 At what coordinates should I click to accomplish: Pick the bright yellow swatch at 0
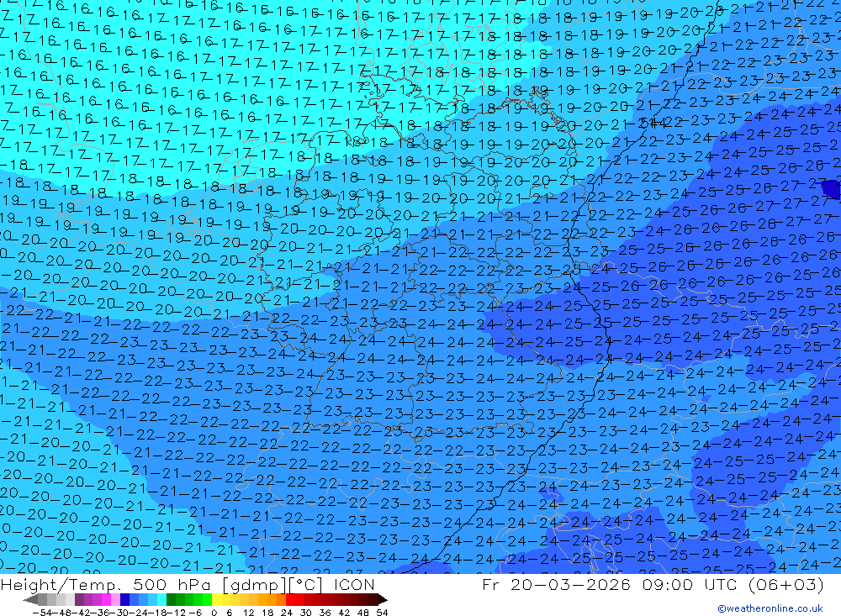coord(217,600)
